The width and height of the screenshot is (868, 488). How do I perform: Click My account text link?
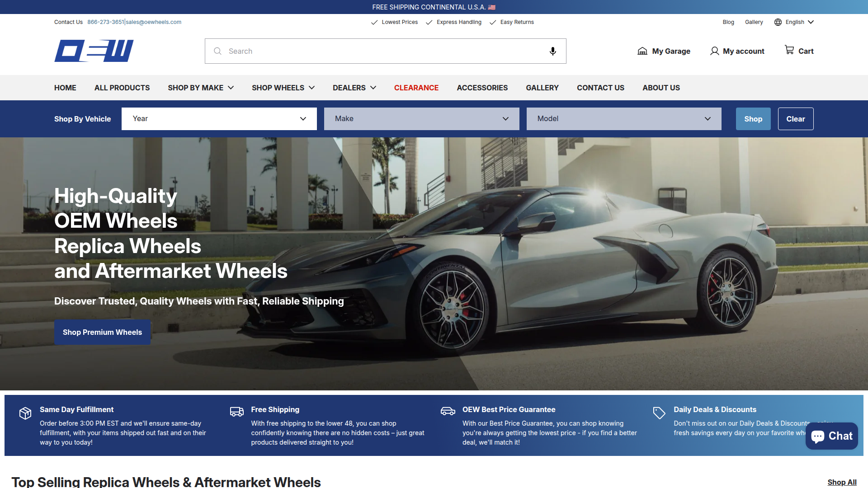click(x=744, y=51)
